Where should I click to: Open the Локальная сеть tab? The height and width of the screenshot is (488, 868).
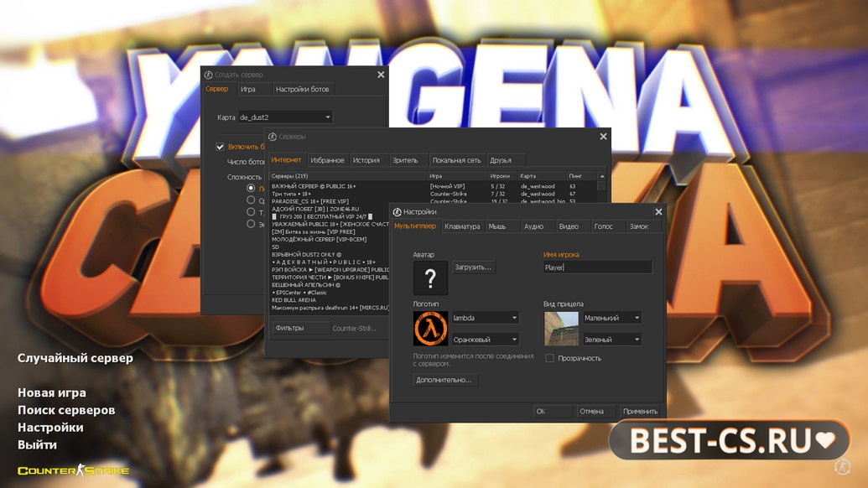click(x=457, y=160)
